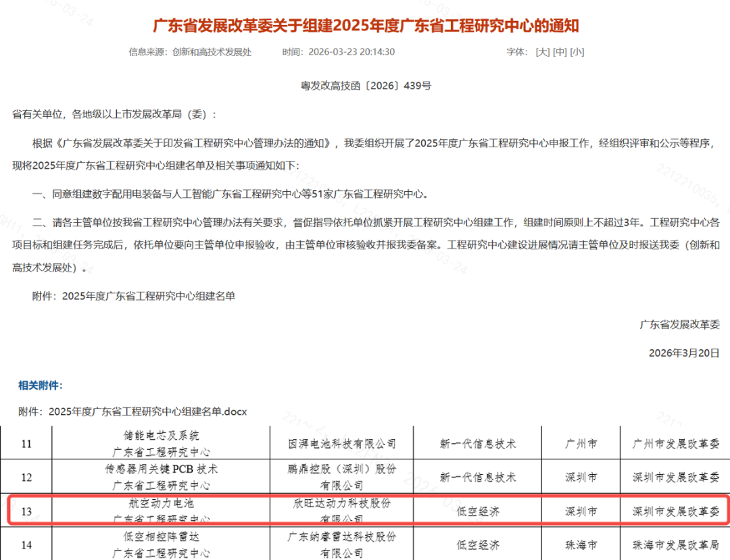Viewport: 730px width, 560px height.
Task: Click the publish time 2026-03-23 20:14:30
Action: (351, 52)
